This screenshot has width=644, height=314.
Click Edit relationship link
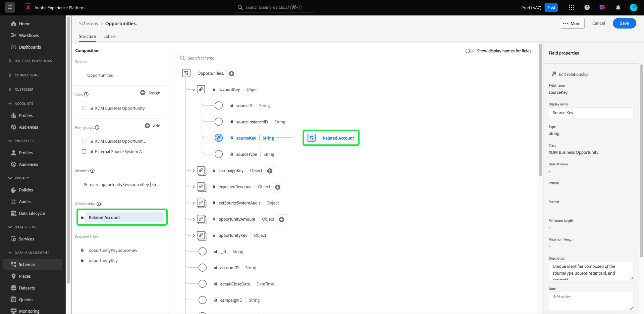570,75
